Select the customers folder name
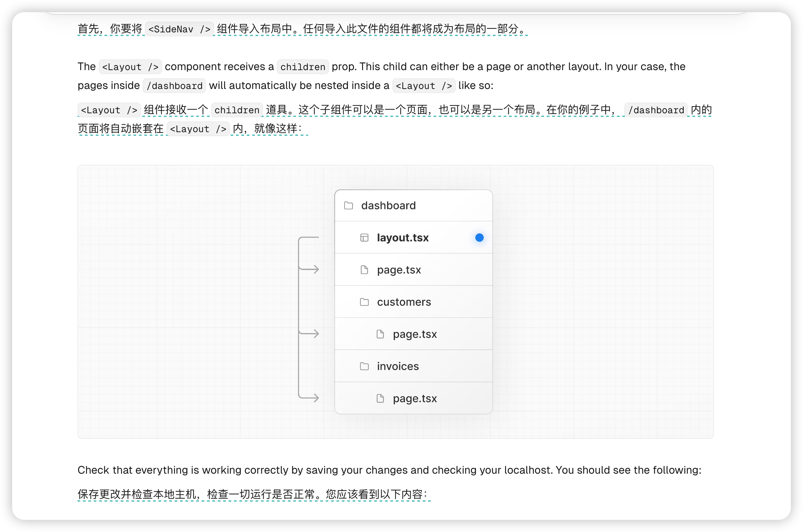This screenshot has width=803, height=532. 404,302
